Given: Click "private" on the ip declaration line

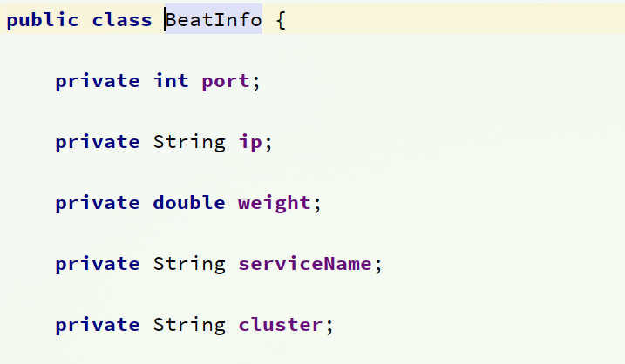Looking at the screenshot, I should coord(98,142).
